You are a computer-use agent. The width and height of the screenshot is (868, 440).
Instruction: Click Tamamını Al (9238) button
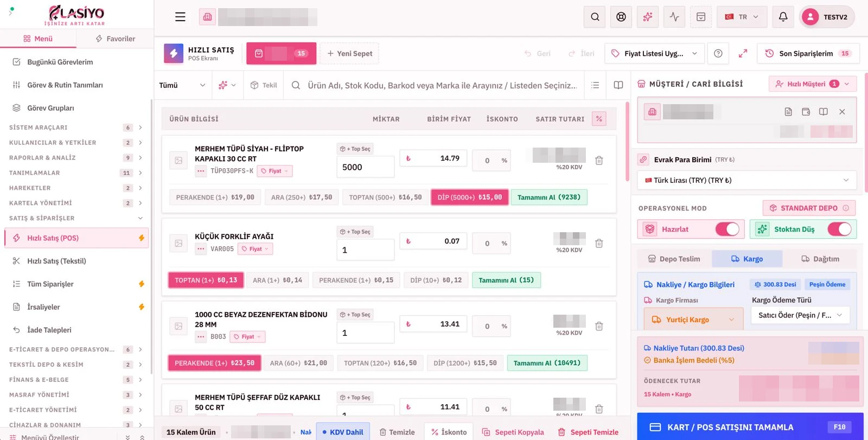pyautogui.click(x=549, y=197)
